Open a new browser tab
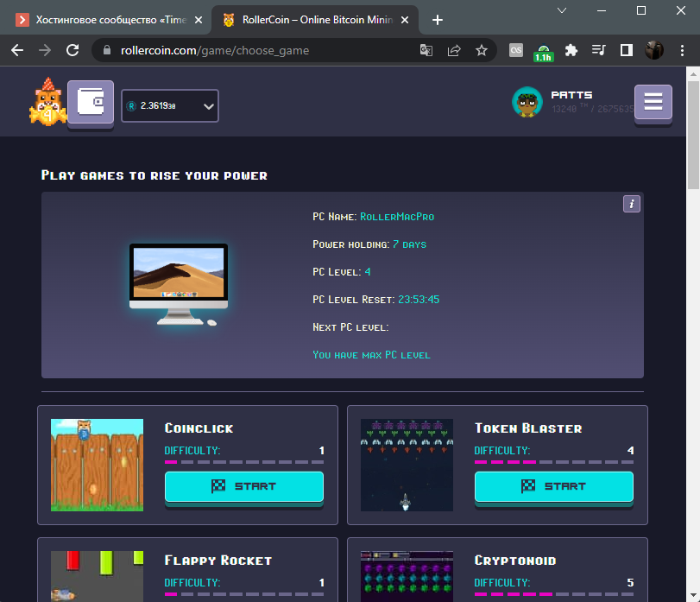 pos(438,20)
